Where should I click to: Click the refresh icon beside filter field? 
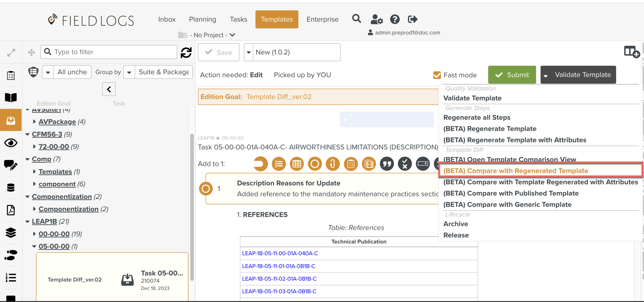point(186,52)
